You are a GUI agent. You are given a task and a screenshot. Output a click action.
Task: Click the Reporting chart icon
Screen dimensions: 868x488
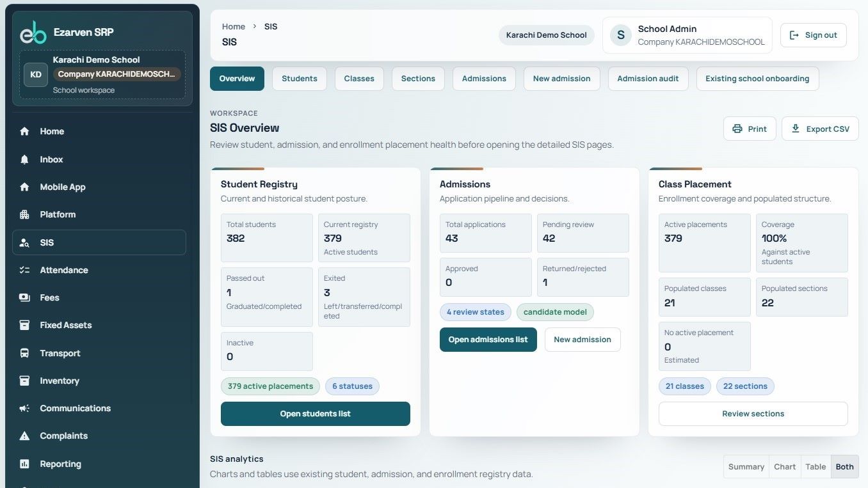coord(24,464)
